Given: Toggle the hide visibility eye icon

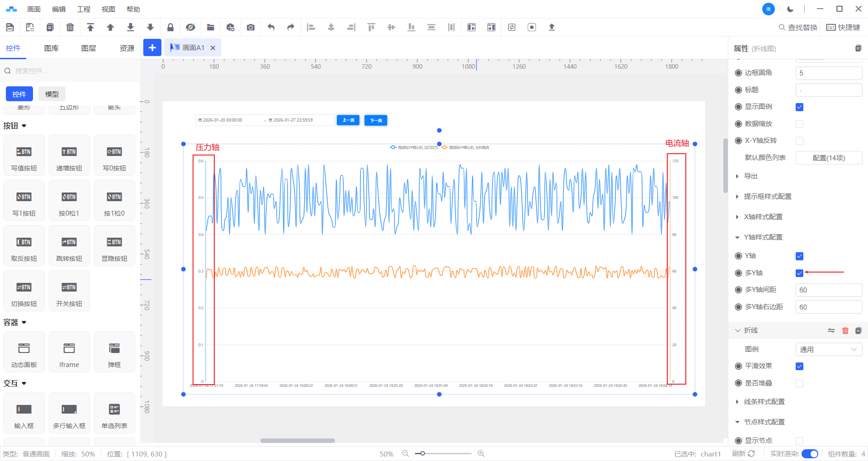Looking at the screenshot, I should [190, 28].
